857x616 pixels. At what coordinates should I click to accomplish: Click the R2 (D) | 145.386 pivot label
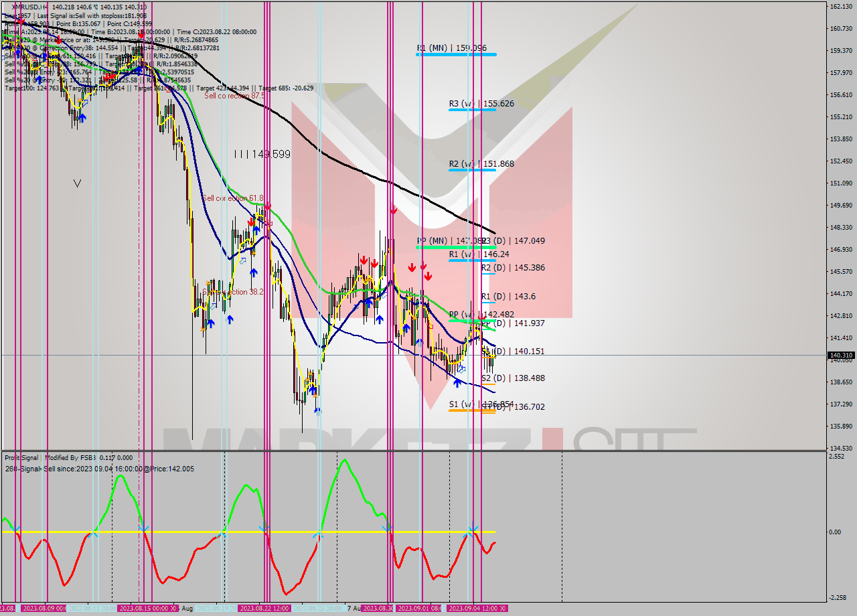(x=513, y=268)
